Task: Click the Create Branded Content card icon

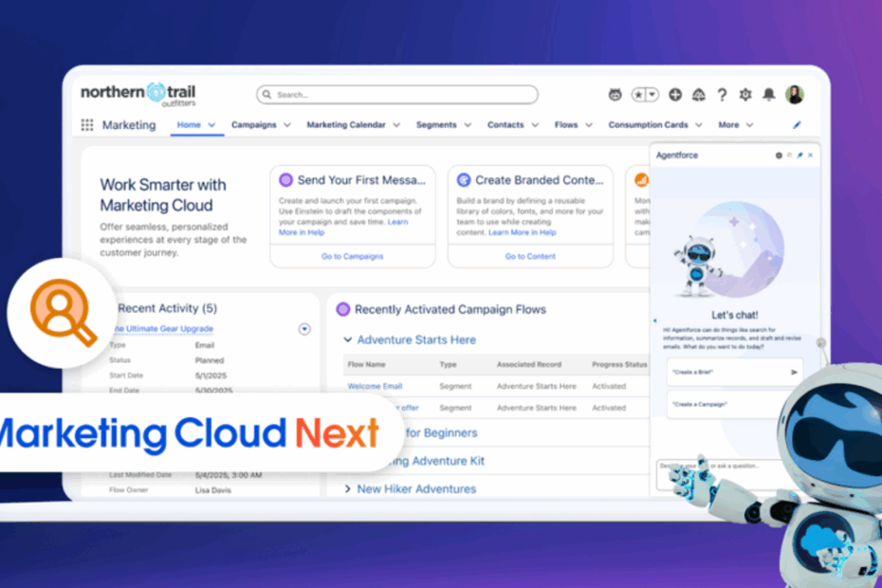Action: (464, 180)
